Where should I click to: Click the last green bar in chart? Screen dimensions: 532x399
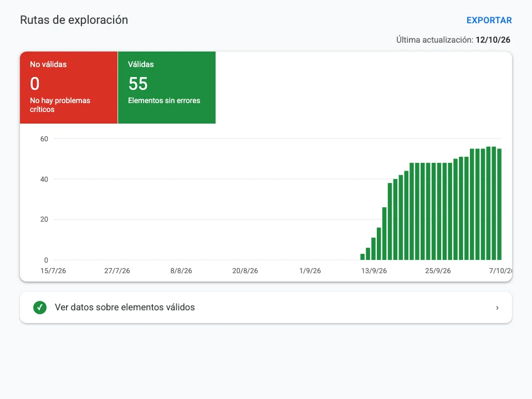(x=499, y=204)
